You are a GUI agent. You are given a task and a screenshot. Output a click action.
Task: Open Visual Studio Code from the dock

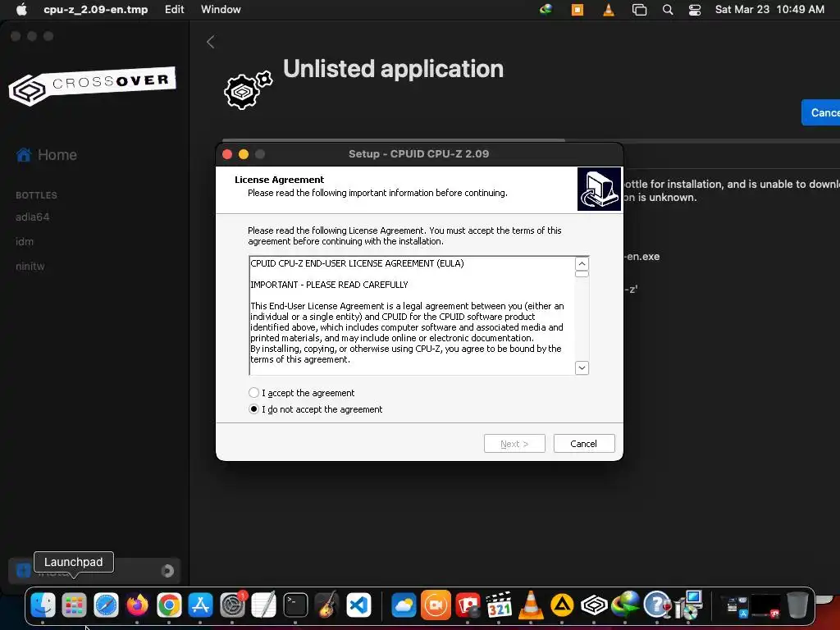tap(358, 605)
